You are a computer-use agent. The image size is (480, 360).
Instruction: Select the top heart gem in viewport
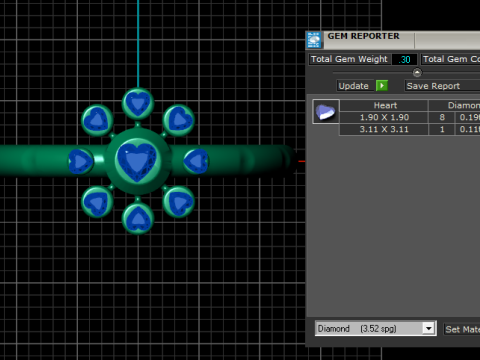(138, 103)
